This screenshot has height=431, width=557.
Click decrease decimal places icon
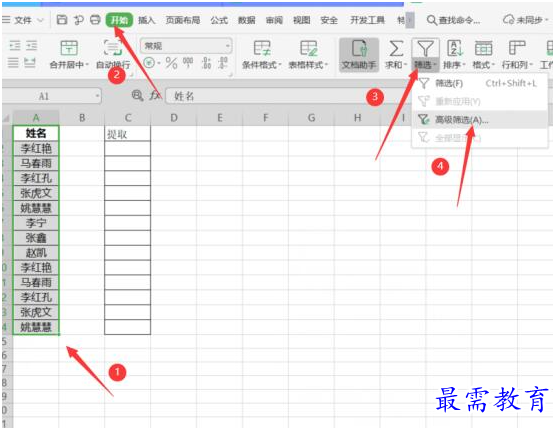click(x=223, y=63)
